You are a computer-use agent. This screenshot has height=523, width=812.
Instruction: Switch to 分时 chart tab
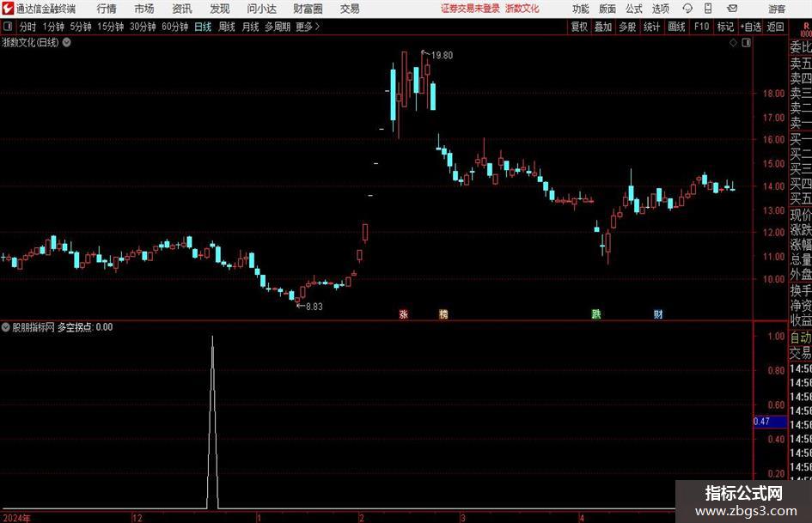(x=28, y=27)
